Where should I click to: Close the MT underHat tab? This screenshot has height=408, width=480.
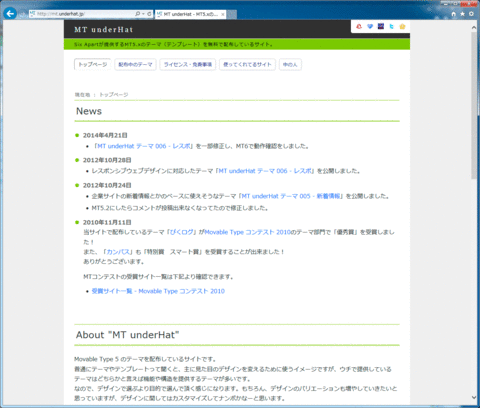(223, 14)
